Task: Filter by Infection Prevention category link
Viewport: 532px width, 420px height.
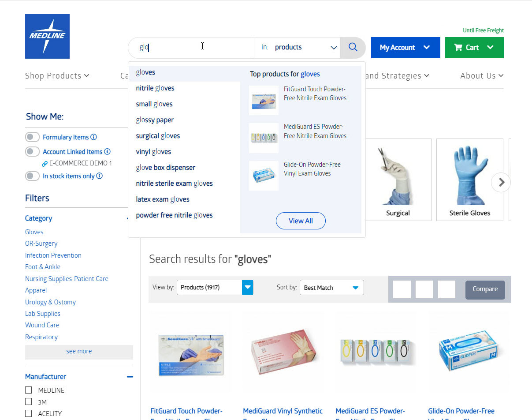Action: 53,255
